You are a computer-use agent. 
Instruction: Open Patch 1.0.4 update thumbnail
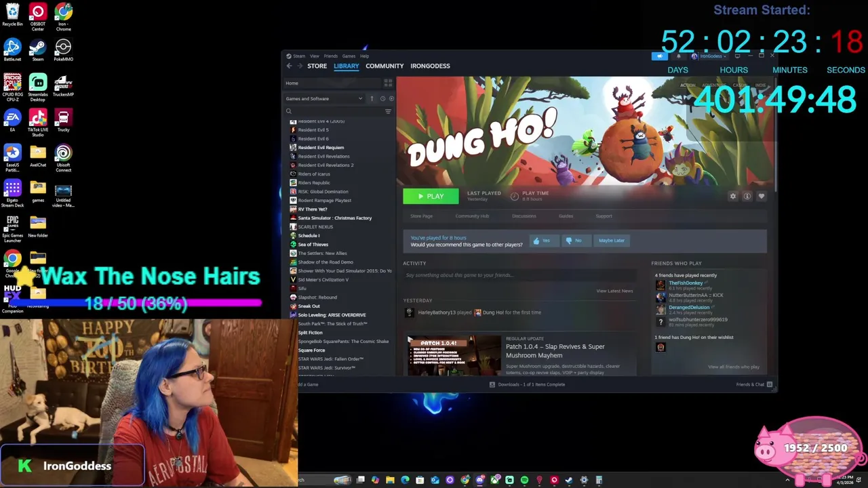tap(454, 355)
